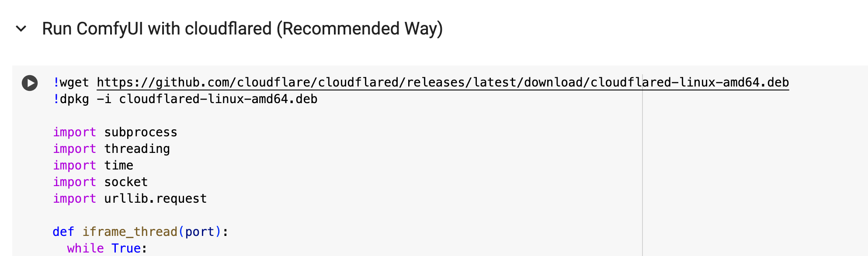Place cursor on import subprocess line
This screenshot has width=868, height=256.
(115, 132)
